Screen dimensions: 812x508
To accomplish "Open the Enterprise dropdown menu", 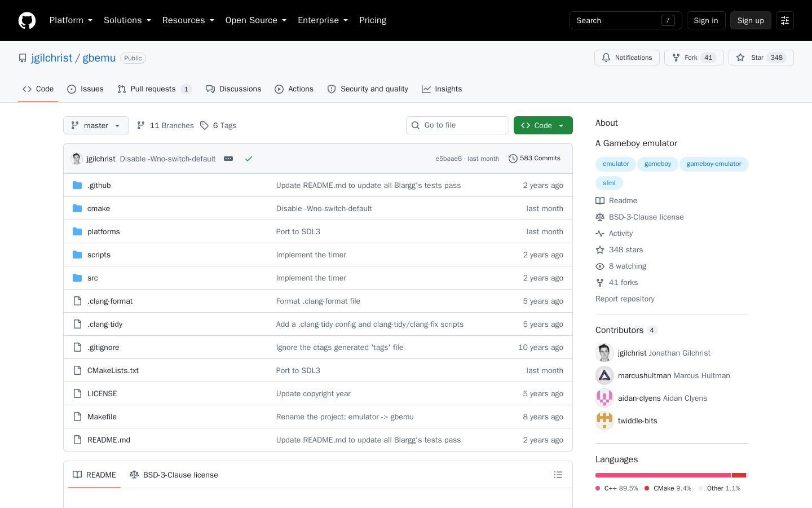I will coord(323,20).
